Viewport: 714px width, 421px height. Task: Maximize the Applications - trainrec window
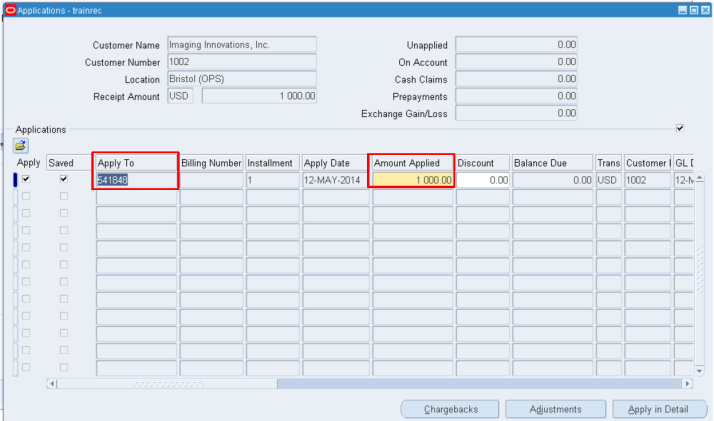coord(694,8)
